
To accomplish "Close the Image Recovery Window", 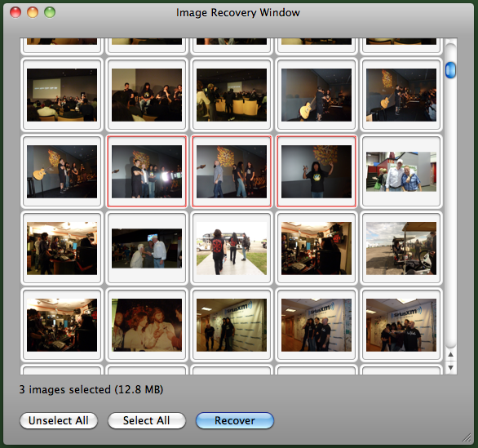I will 15,12.
